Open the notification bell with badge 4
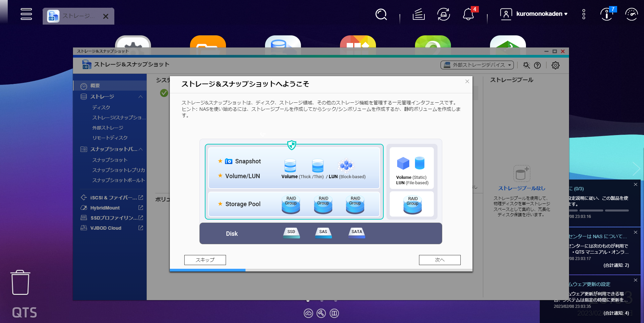This screenshot has width=644, height=323. pos(469,14)
